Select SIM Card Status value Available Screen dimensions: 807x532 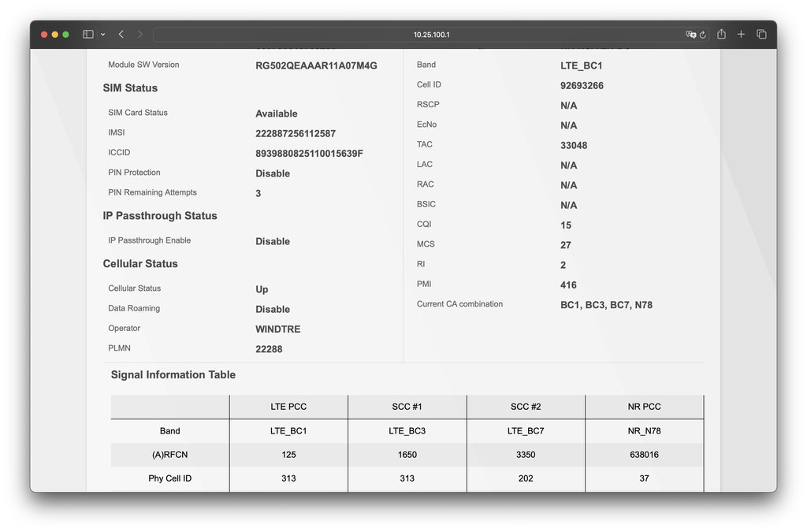[277, 113]
